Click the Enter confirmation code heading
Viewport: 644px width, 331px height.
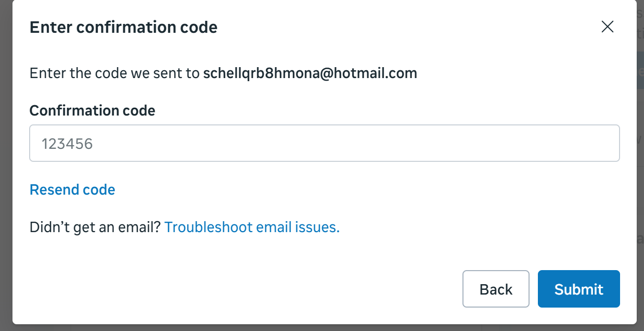[x=123, y=27]
